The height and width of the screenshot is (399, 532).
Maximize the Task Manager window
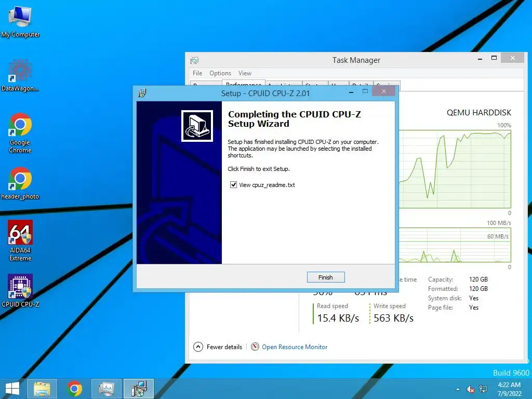tap(494, 58)
